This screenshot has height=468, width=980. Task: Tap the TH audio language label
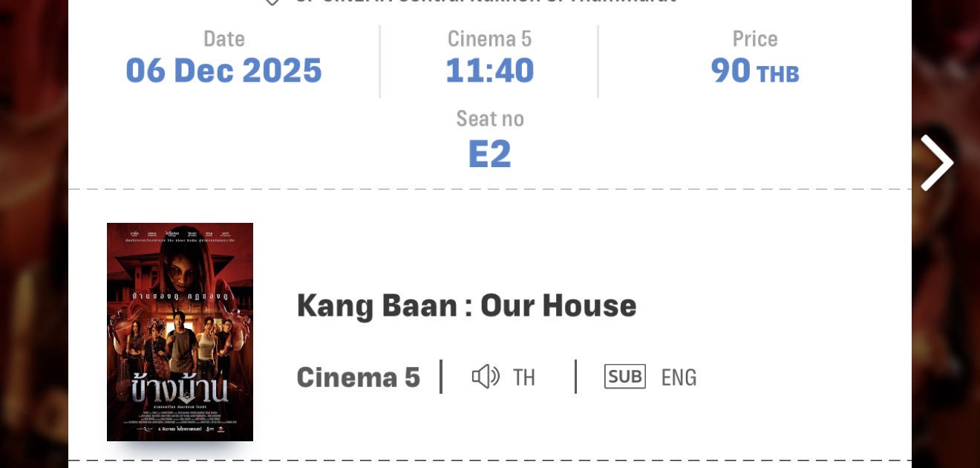tap(523, 377)
